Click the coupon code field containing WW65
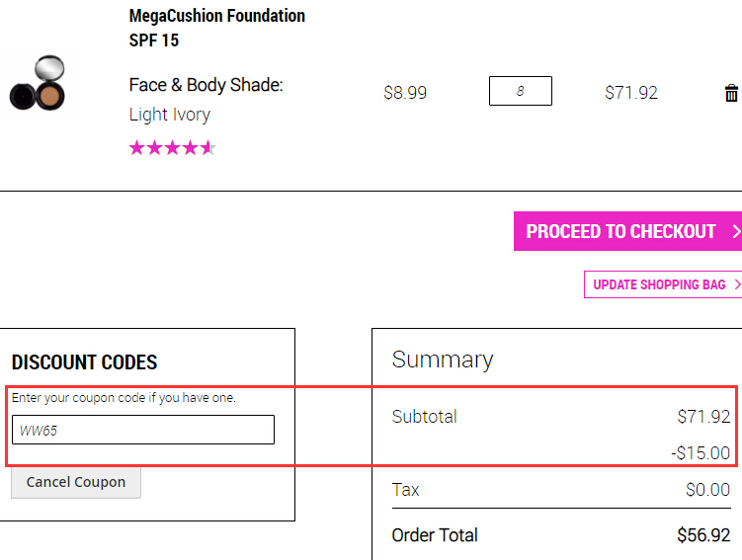The image size is (742, 560). pos(143,430)
